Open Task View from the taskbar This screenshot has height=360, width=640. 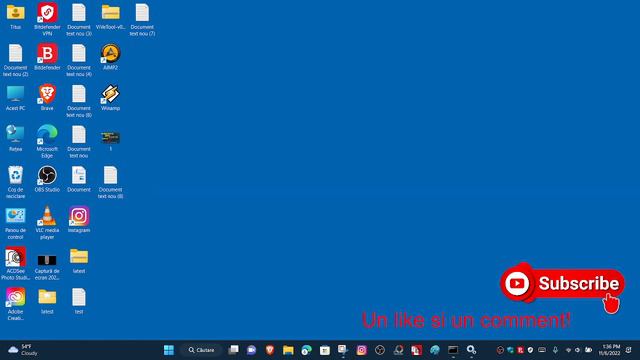click(x=233, y=350)
